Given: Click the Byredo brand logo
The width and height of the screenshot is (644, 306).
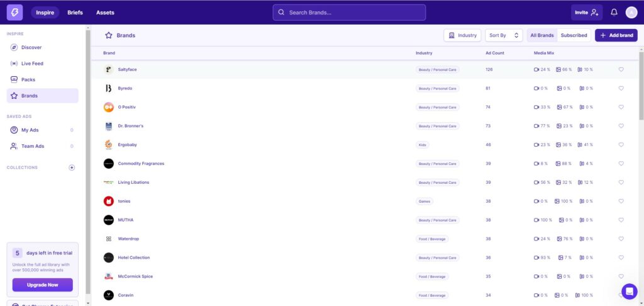Looking at the screenshot, I should point(108,88).
